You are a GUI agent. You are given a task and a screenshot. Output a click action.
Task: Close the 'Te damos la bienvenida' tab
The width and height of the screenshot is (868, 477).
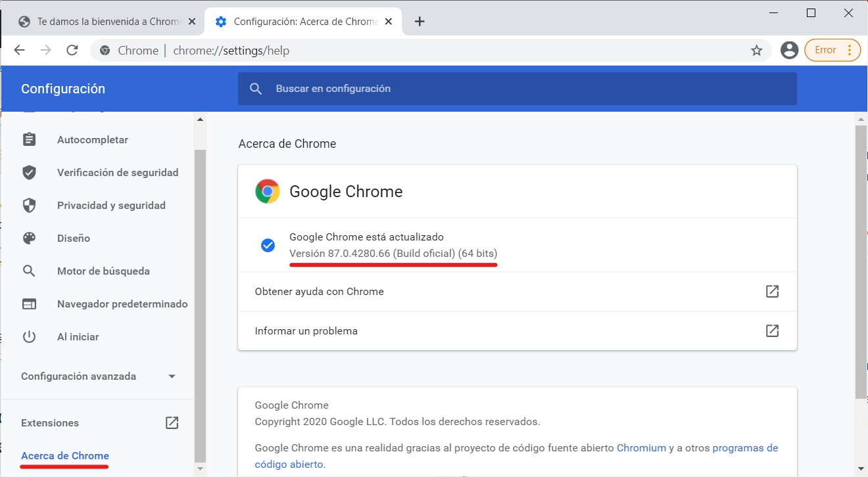192,22
